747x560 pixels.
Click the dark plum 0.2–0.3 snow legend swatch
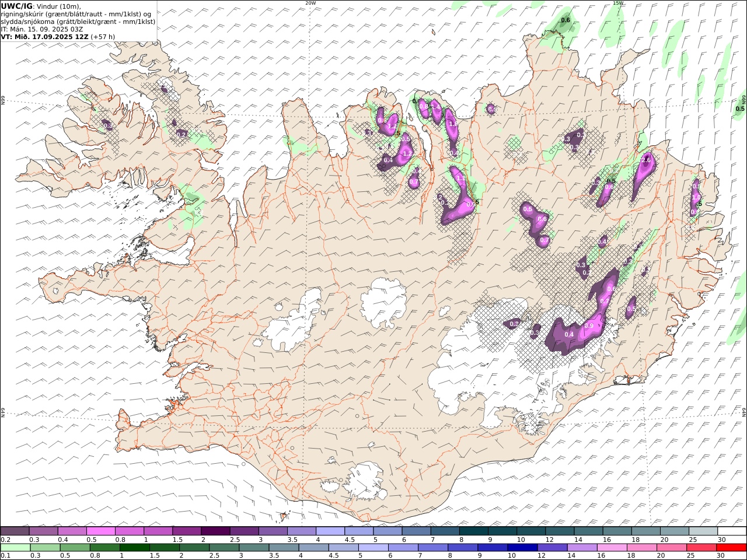coord(15,531)
